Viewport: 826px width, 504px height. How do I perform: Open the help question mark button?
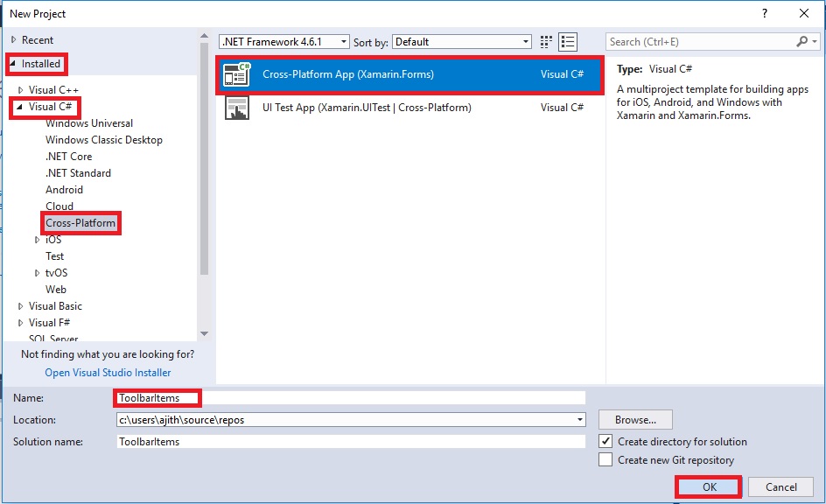point(765,14)
